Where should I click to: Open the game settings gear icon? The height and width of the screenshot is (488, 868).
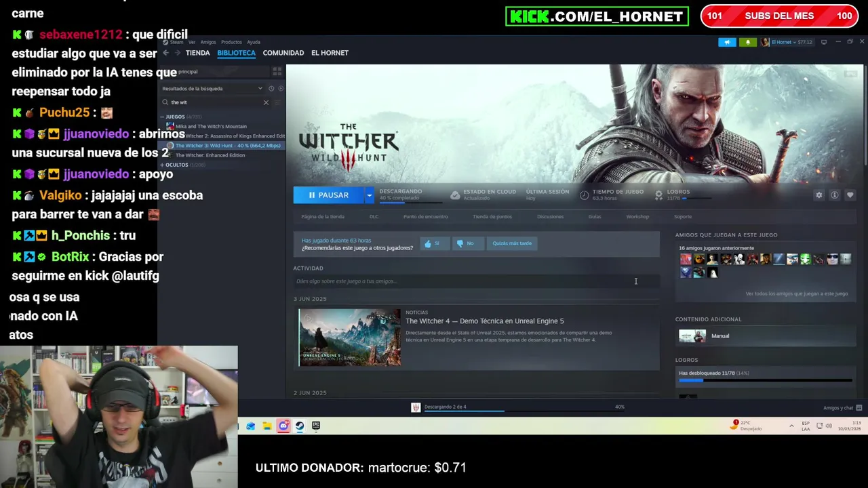coord(819,195)
